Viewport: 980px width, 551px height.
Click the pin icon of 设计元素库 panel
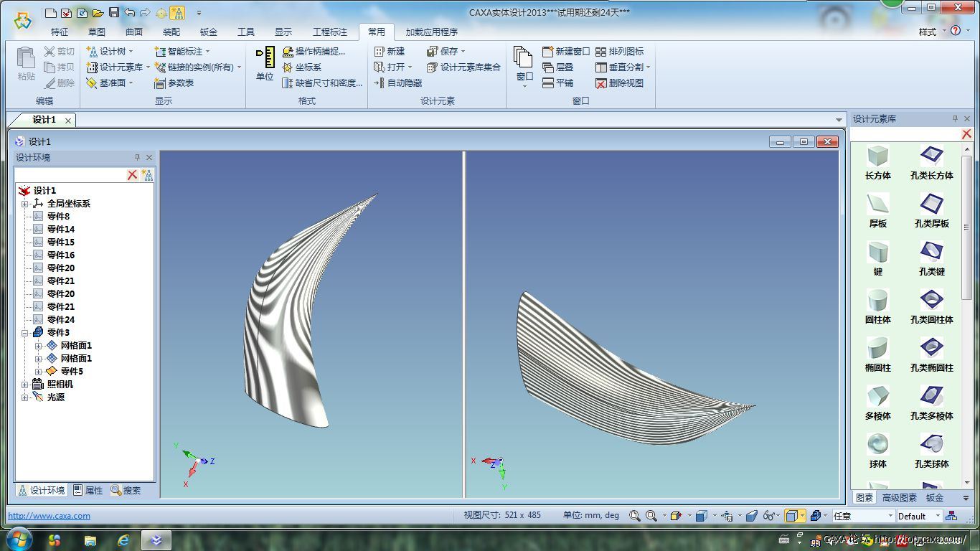[x=955, y=118]
